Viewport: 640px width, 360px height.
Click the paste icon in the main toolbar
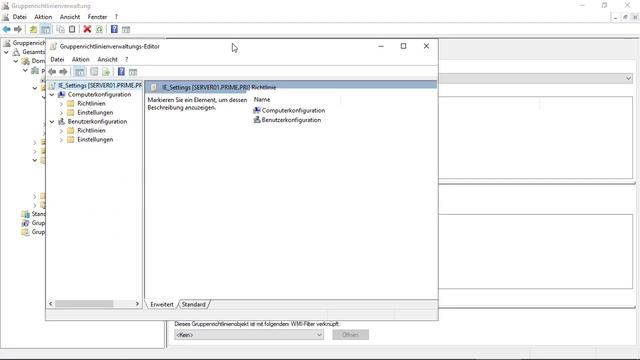point(72,29)
